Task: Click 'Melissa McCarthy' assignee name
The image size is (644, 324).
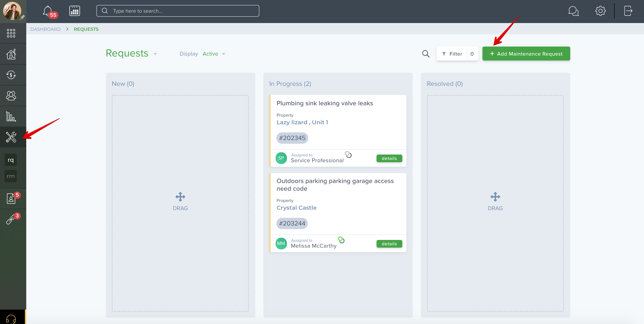Action: point(313,246)
